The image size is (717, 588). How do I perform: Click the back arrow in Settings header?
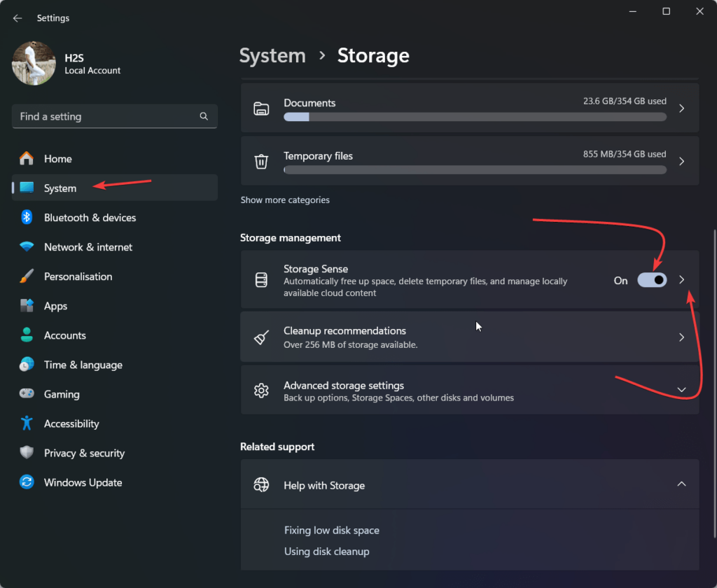click(18, 17)
